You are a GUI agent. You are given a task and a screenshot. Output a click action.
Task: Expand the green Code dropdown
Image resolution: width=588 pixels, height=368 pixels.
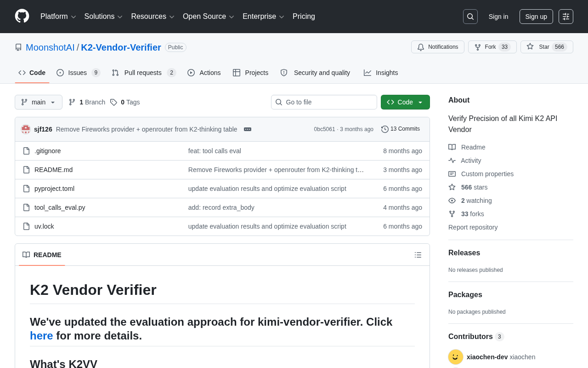[x=405, y=102]
